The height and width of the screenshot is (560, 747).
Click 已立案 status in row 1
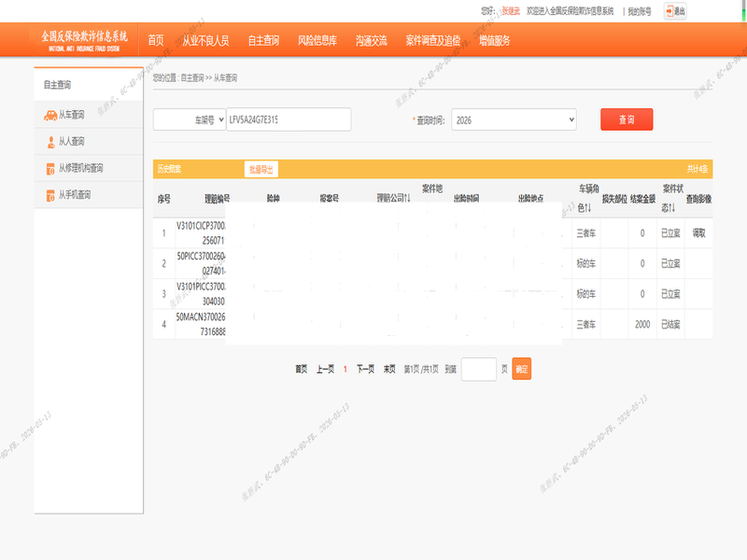click(x=670, y=232)
